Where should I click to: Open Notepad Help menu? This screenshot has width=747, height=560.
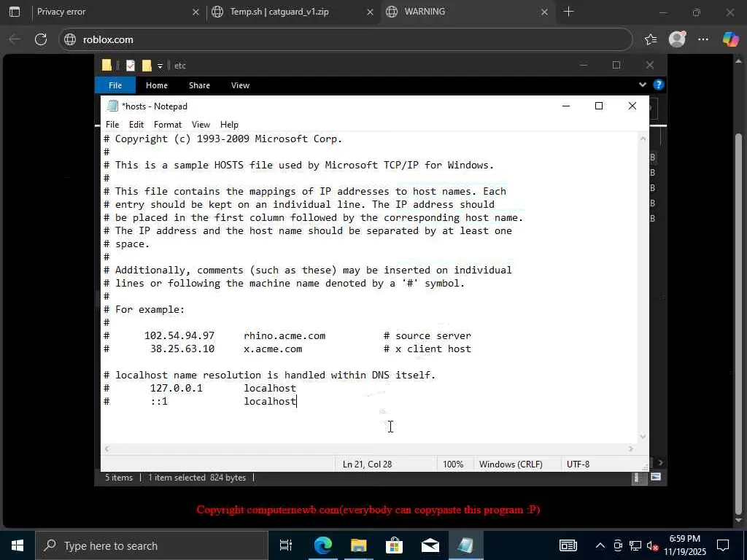click(x=229, y=124)
